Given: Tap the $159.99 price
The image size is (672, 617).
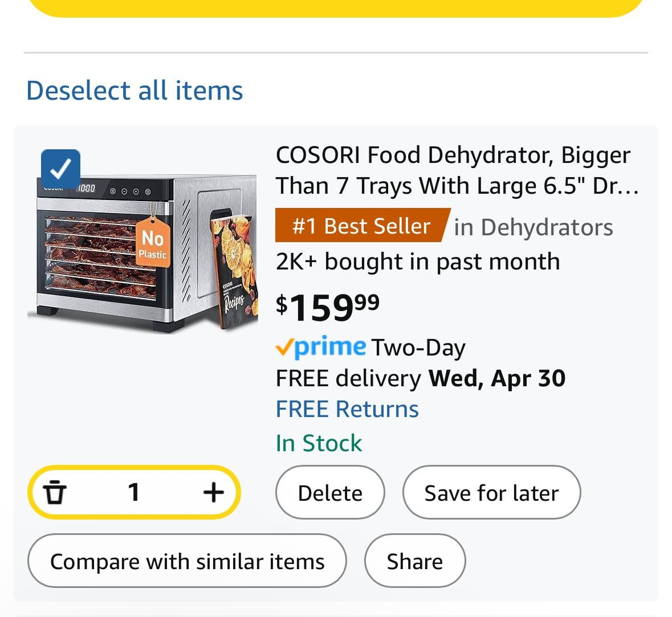Looking at the screenshot, I should [327, 307].
